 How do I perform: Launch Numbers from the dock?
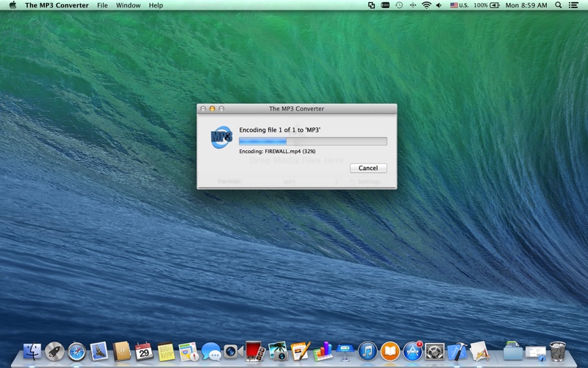323,352
